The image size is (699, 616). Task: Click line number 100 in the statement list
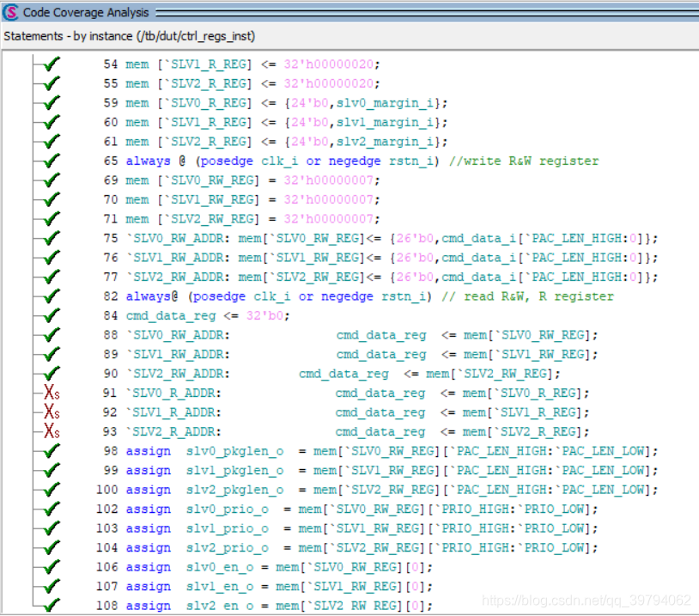[x=107, y=490]
